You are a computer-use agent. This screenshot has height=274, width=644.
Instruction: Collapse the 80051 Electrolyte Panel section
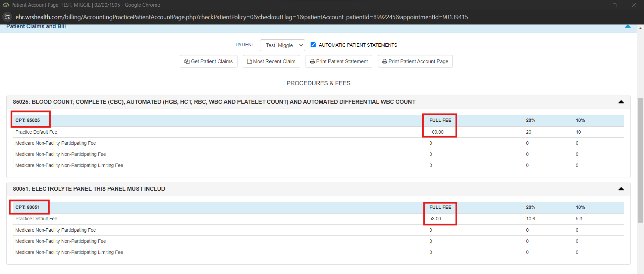621,189
